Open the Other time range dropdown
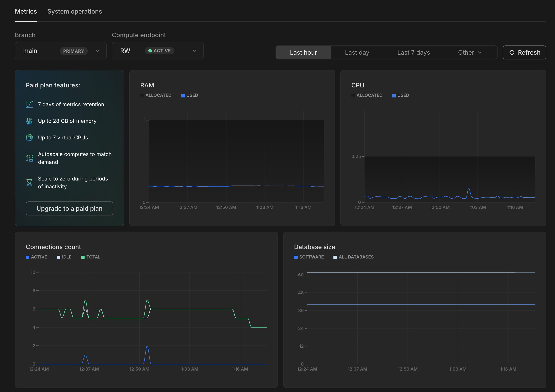The image size is (555, 392). pyautogui.click(x=469, y=52)
